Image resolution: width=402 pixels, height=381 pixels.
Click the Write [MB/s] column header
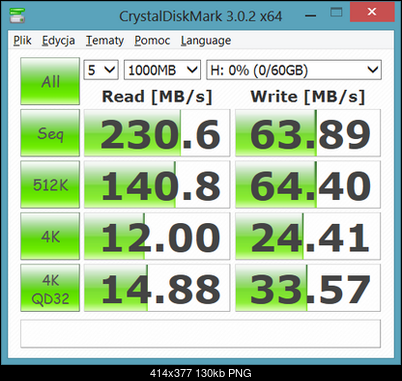308,97
